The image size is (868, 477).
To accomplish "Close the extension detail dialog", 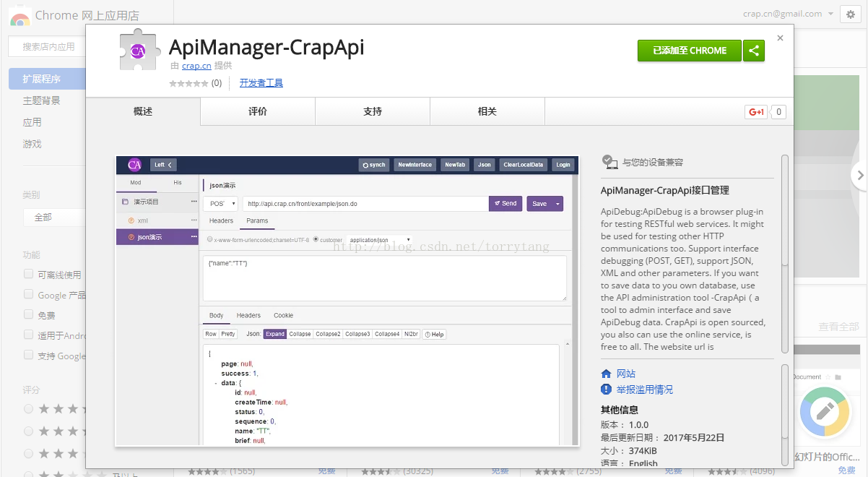I will (x=780, y=38).
